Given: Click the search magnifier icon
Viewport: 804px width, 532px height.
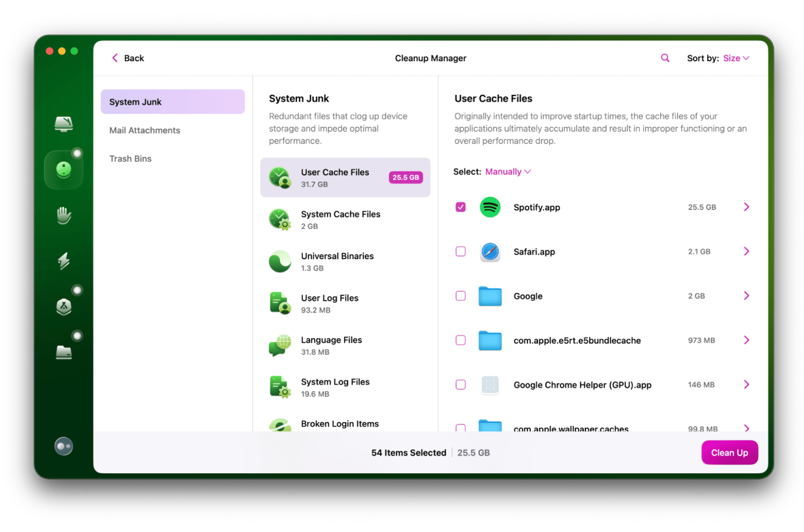Looking at the screenshot, I should 665,58.
